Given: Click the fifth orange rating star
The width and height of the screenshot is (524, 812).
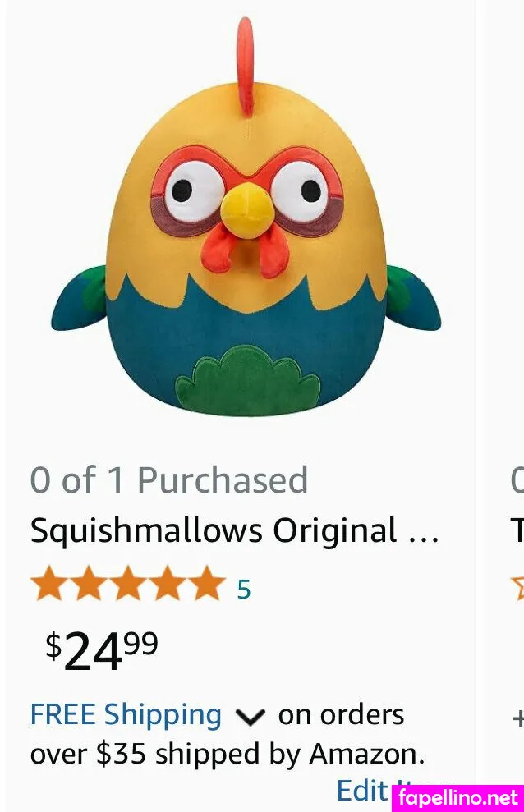Looking at the screenshot, I should point(207,584).
